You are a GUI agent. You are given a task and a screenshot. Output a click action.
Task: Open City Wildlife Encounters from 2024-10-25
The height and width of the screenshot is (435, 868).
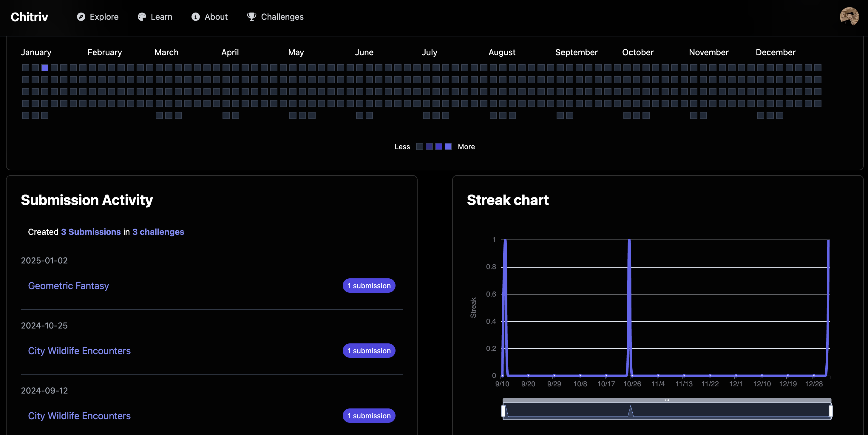(x=79, y=351)
